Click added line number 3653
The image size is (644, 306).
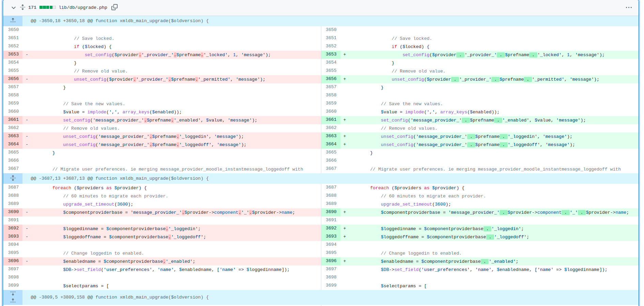click(x=331, y=54)
